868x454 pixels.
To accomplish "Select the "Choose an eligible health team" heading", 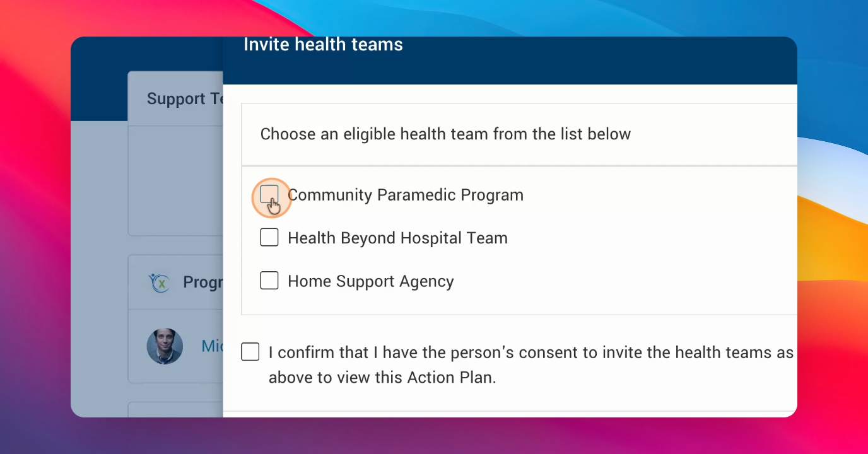I will coord(445,134).
